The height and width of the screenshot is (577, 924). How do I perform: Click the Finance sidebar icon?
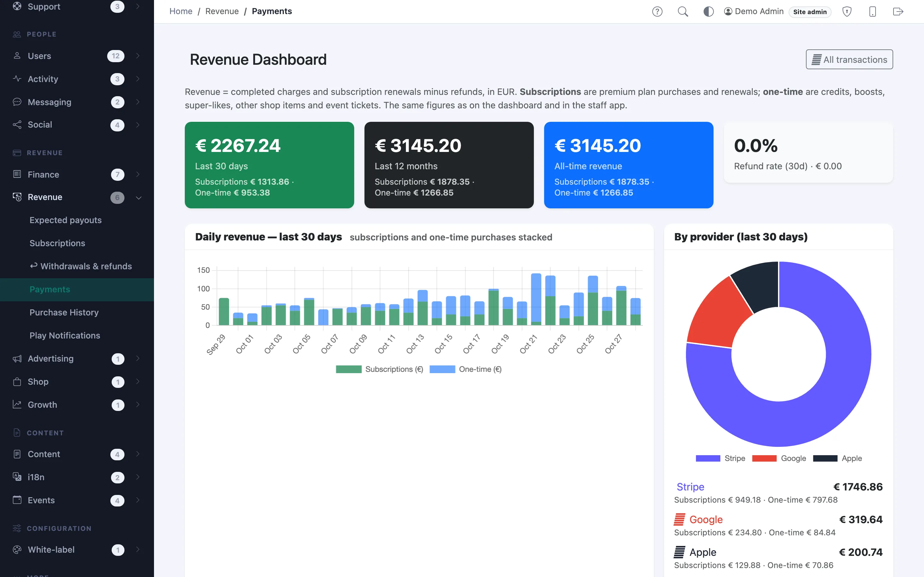click(x=17, y=174)
